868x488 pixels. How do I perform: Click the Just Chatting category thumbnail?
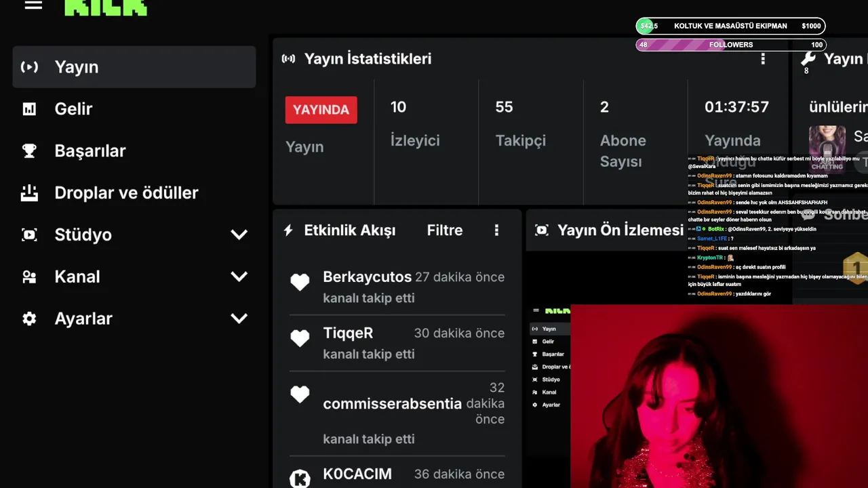pyautogui.click(x=827, y=148)
